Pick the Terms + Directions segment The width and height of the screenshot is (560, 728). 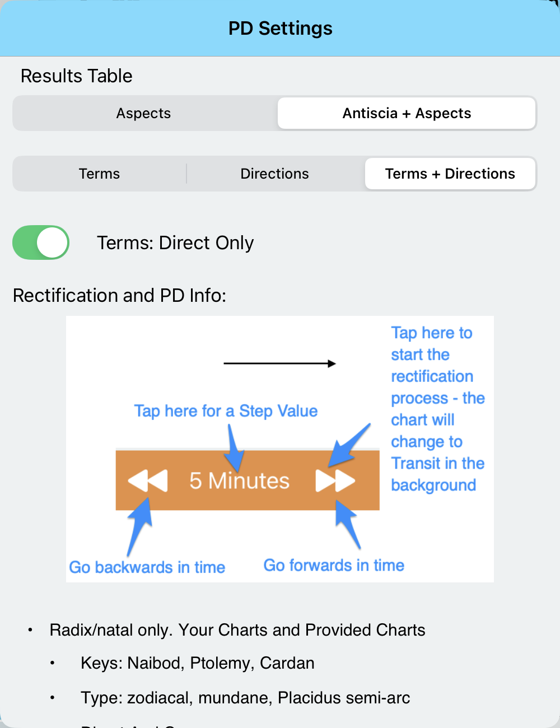(x=450, y=174)
